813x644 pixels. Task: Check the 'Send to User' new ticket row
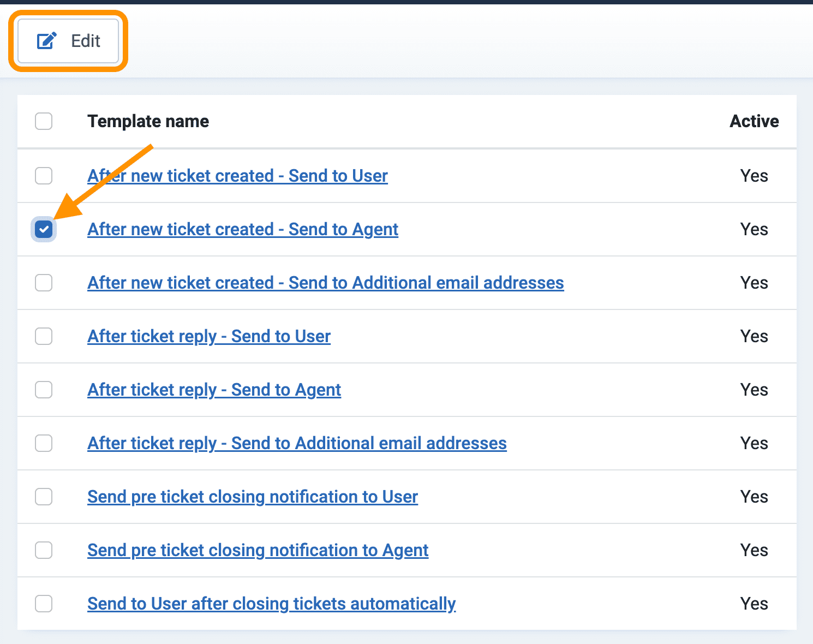(44, 176)
